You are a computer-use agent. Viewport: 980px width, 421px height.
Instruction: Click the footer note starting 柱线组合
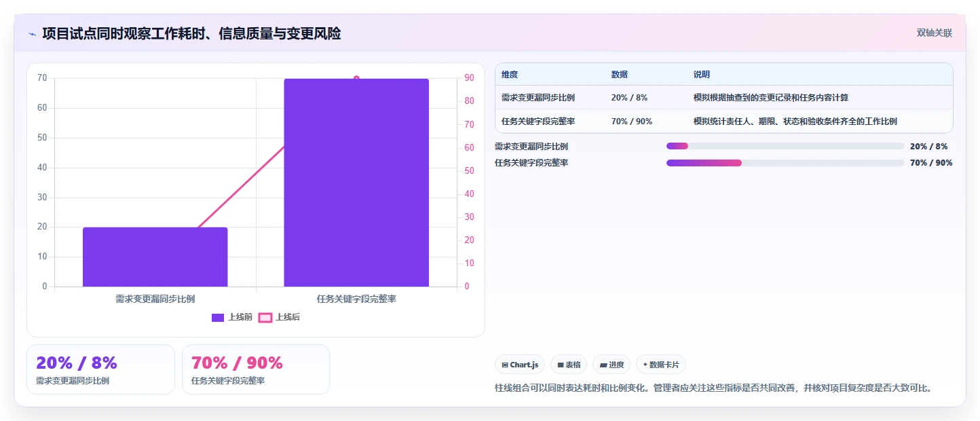713,388
